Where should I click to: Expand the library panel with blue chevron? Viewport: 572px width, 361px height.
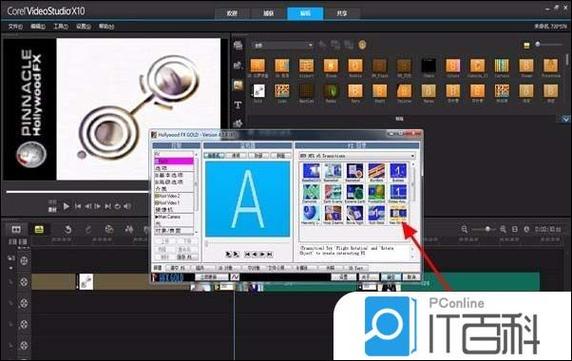pyautogui.click(x=565, y=119)
